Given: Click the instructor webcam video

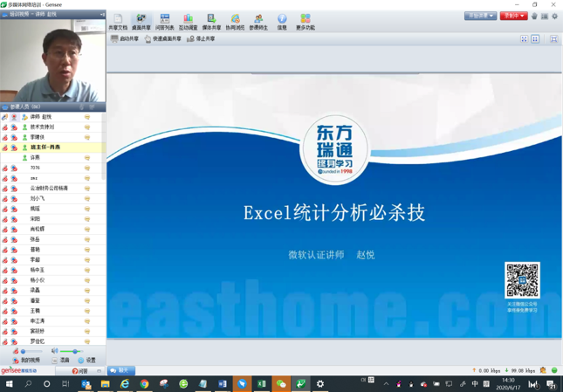Looking at the screenshot, I should pos(52,60).
